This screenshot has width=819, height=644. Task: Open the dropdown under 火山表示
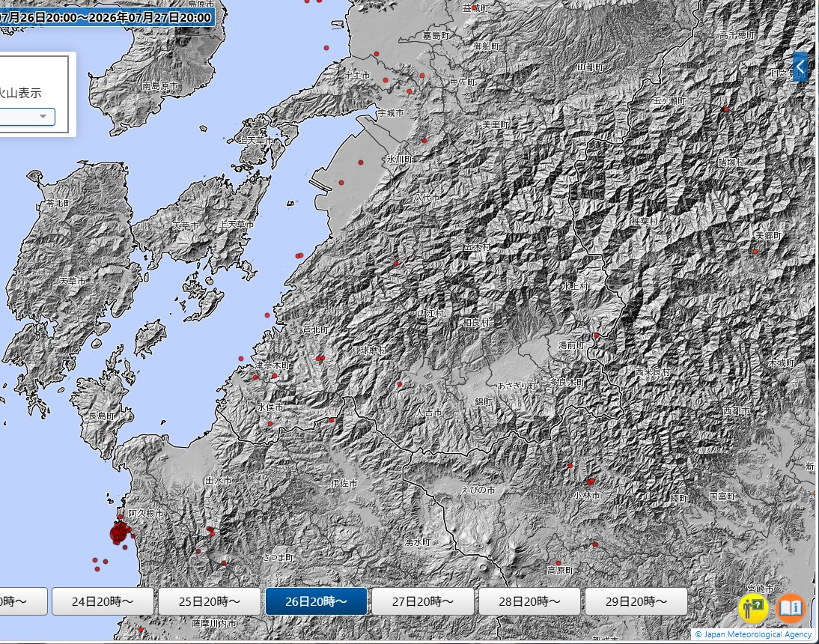26,117
